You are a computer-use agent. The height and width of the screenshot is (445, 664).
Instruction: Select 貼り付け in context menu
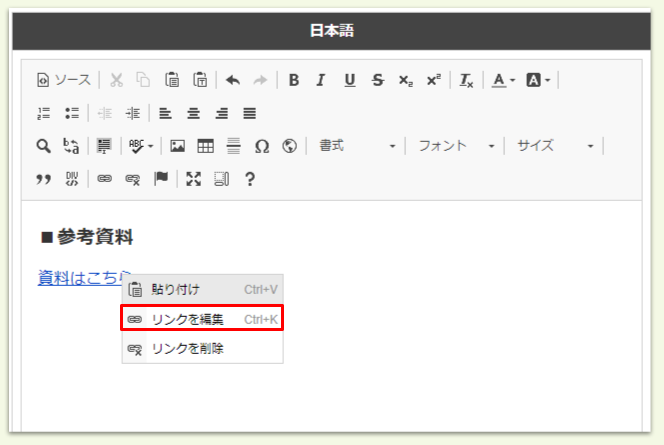coord(202,290)
